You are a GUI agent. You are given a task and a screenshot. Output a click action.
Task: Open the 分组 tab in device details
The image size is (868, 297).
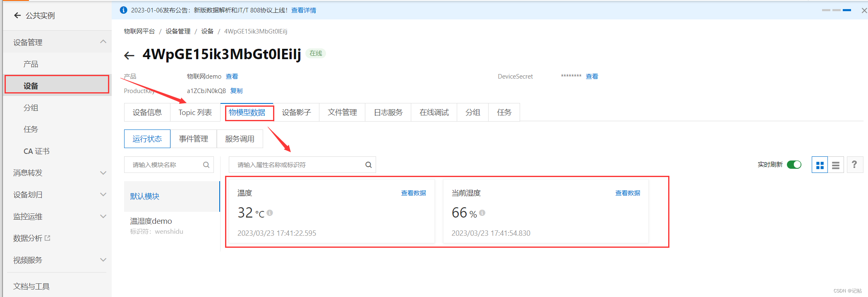(472, 112)
